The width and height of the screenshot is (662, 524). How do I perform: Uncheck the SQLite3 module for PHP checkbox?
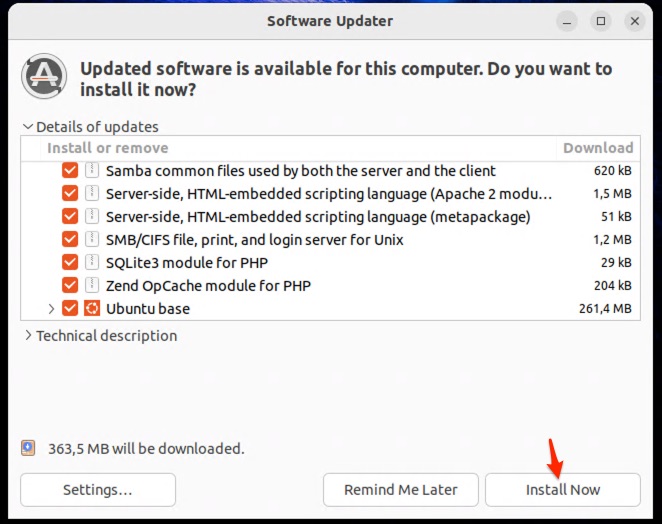click(x=70, y=262)
